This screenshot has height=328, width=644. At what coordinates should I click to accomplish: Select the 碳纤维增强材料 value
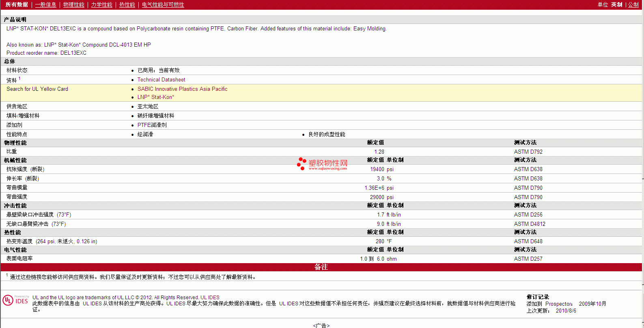(156, 116)
